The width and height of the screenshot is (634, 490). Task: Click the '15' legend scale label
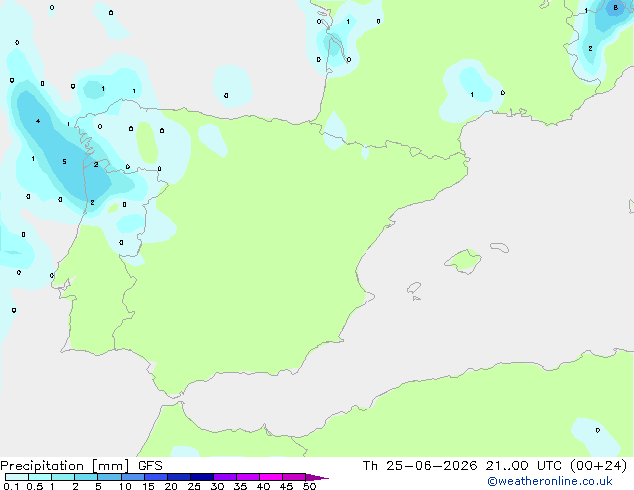tap(148, 486)
